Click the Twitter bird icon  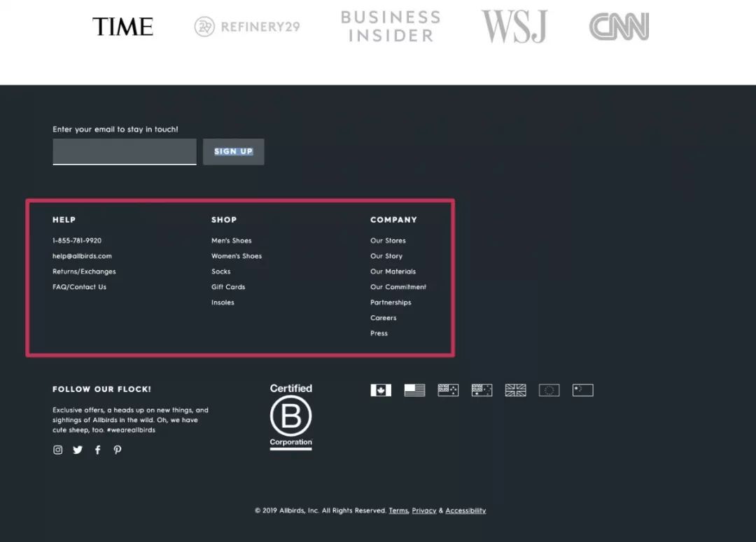[77, 450]
